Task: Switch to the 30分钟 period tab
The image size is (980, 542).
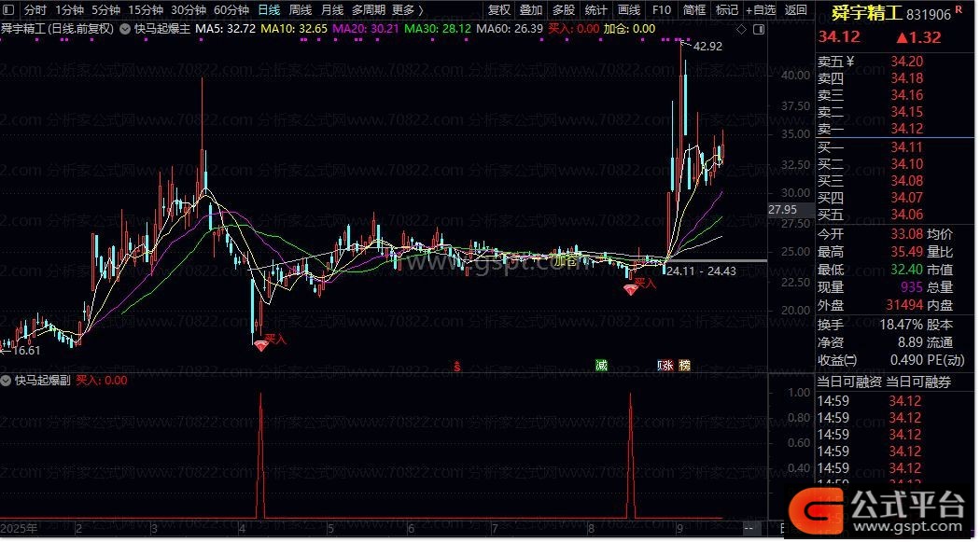Action: pos(189,10)
